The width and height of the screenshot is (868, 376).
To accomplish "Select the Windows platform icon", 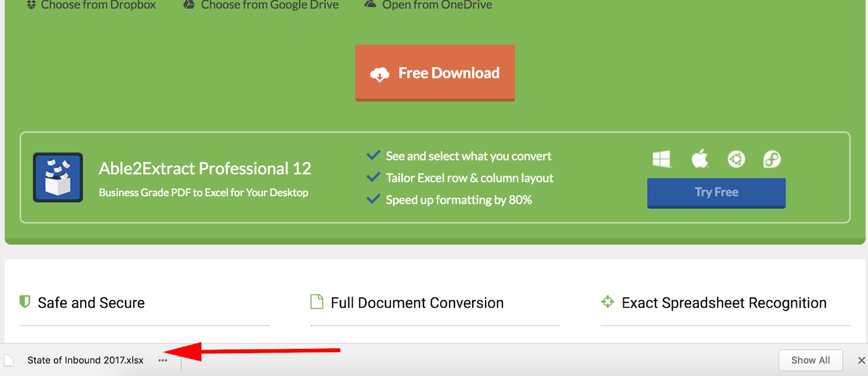I will pyautogui.click(x=662, y=159).
